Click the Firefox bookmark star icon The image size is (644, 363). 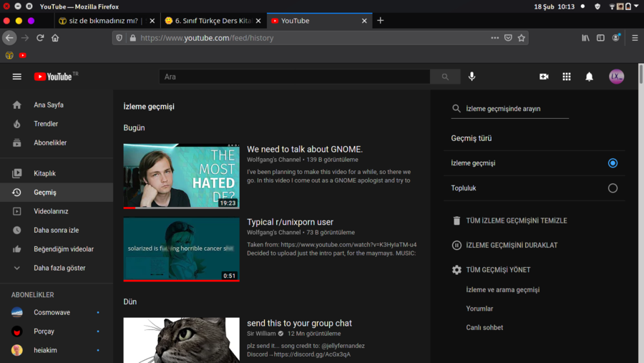click(522, 38)
